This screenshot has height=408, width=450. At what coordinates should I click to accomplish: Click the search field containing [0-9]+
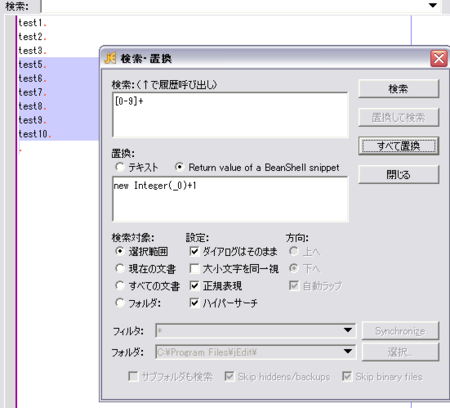230,115
